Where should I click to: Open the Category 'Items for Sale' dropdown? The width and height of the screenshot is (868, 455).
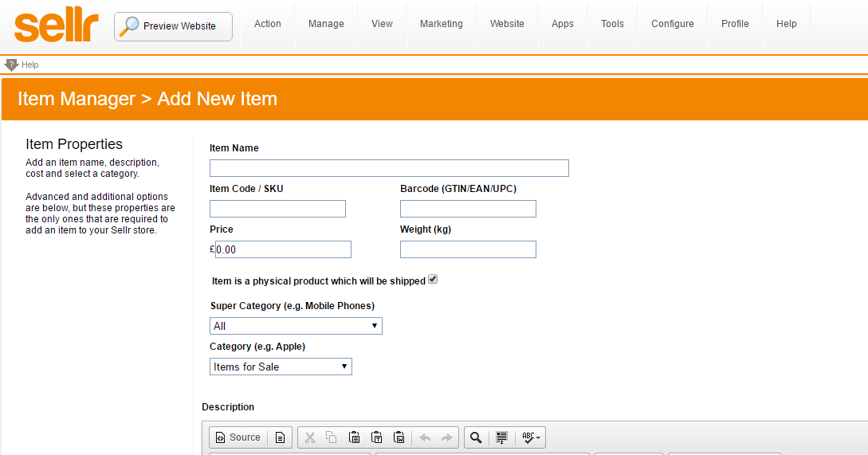(x=281, y=367)
